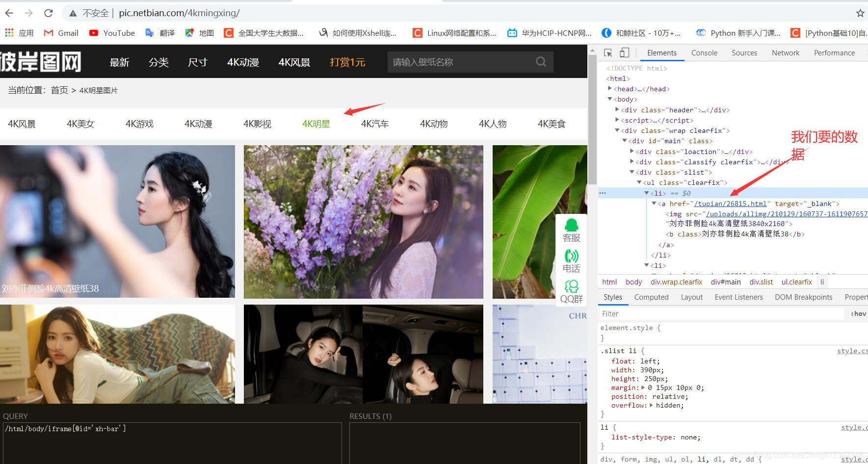Expand the head element node

tap(610, 89)
